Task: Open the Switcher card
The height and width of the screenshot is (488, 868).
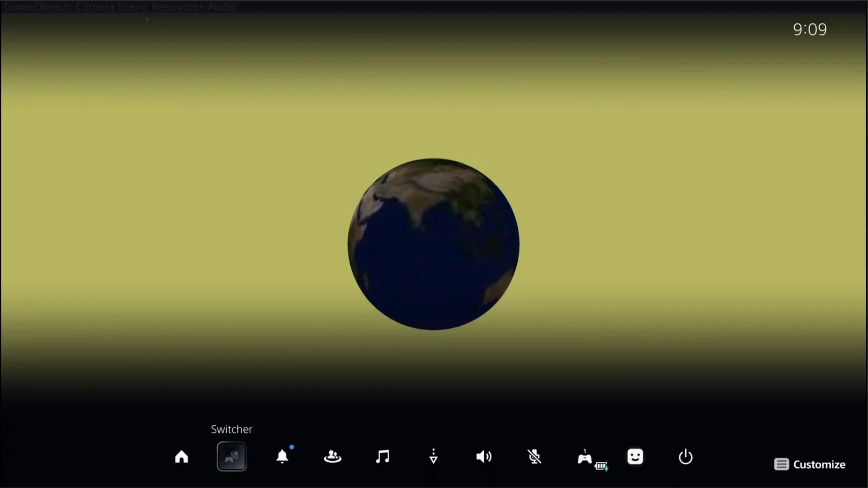Action: pyautogui.click(x=231, y=457)
